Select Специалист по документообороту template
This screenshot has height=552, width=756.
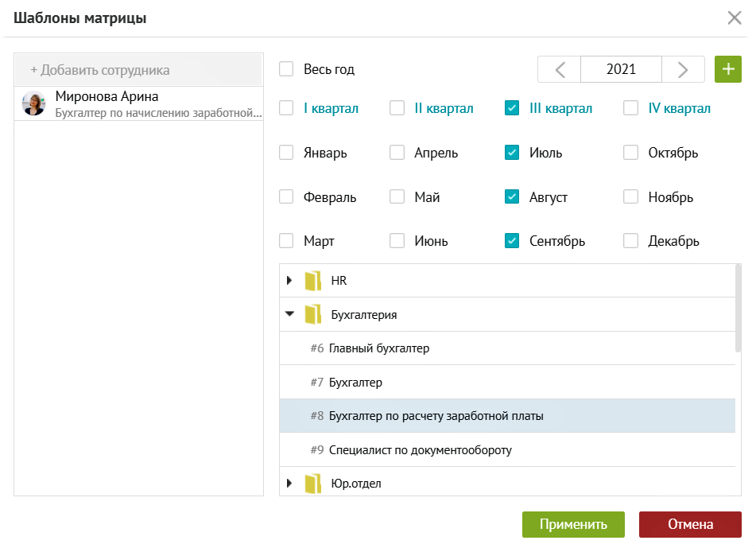(x=420, y=449)
